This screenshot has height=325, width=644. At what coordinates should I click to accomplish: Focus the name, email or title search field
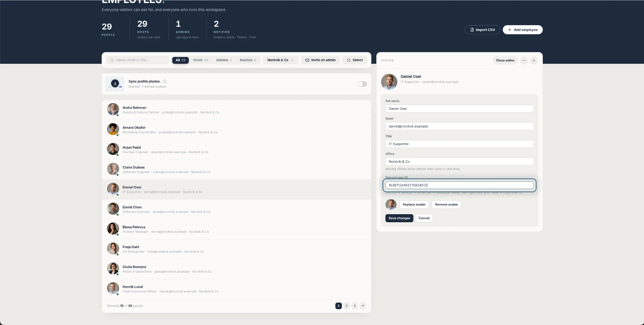[x=138, y=60]
